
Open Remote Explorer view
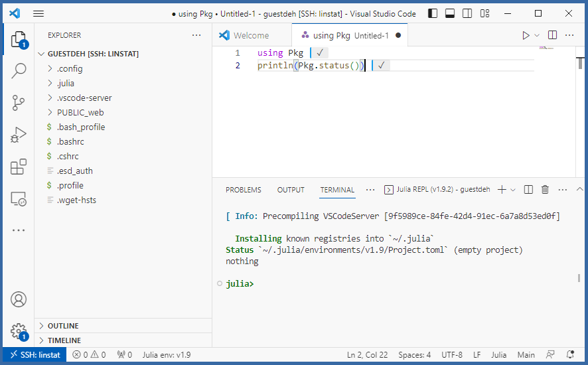pyautogui.click(x=19, y=198)
